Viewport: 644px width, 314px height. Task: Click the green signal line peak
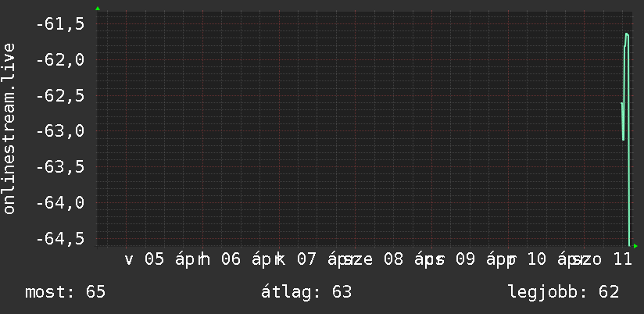click(627, 34)
